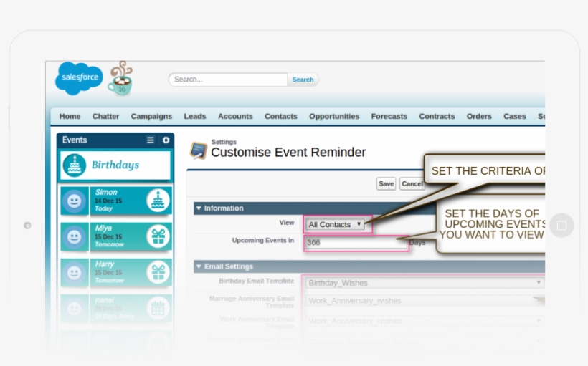The height and width of the screenshot is (366, 588).
Task: Select the Birthdays header card
Action: tap(115, 165)
